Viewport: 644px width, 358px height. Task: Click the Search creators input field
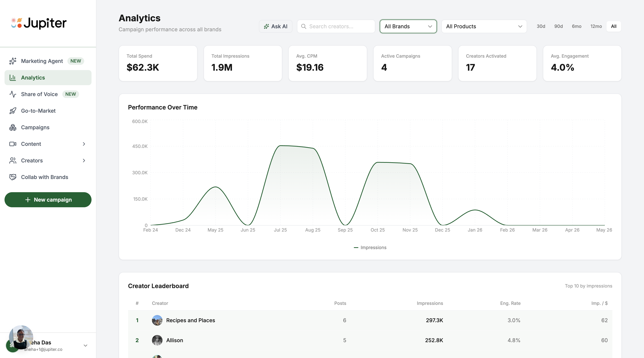[336, 26]
